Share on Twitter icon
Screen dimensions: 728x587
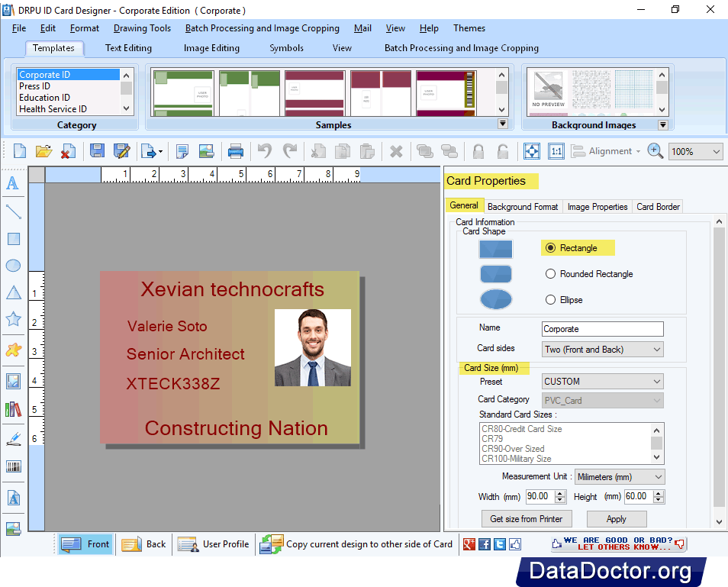500,544
